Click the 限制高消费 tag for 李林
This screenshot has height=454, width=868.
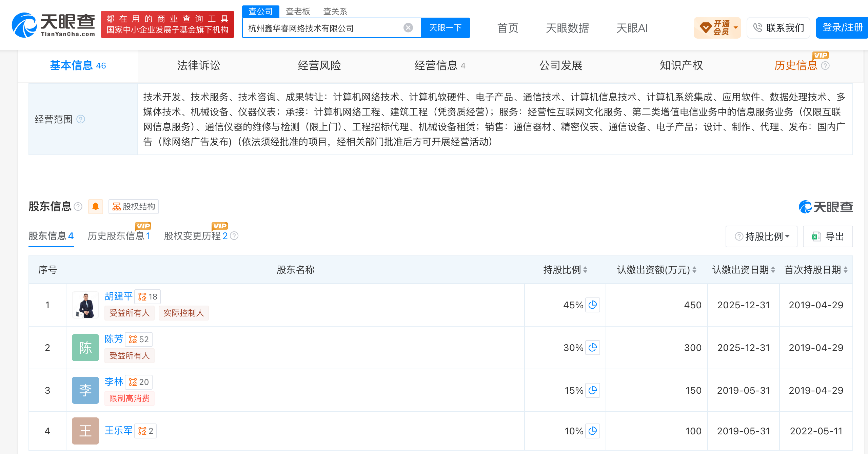click(x=130, y=398)
